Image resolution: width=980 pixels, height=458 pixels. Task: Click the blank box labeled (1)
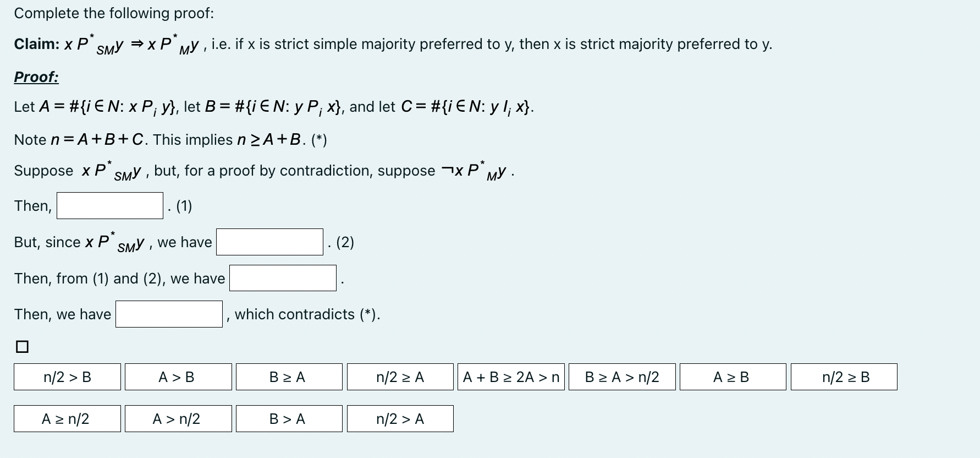[109, 206]
